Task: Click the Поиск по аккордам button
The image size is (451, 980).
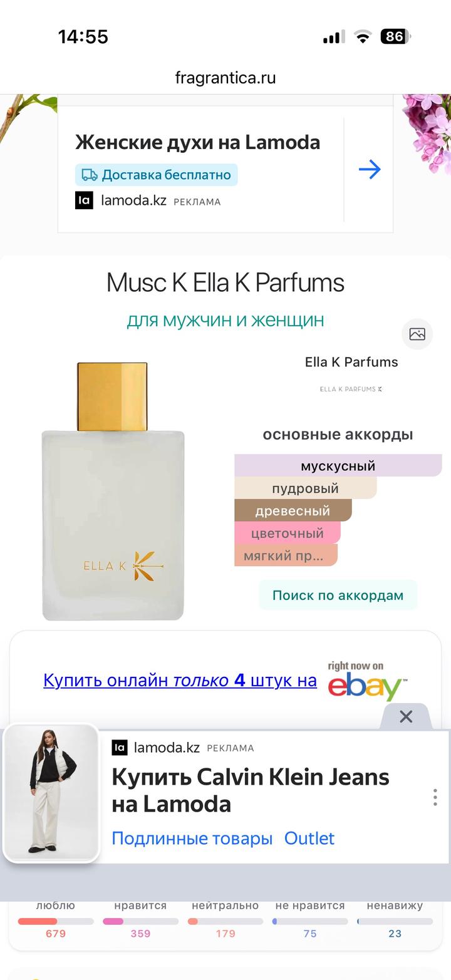Action: [x=338, y=596]
